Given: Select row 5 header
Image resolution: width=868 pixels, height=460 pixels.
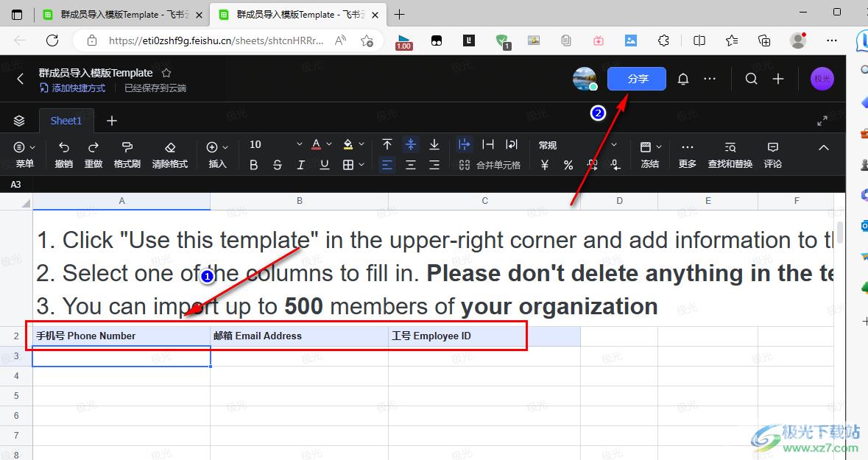Looking at the screenshot, I should [16, 396].
